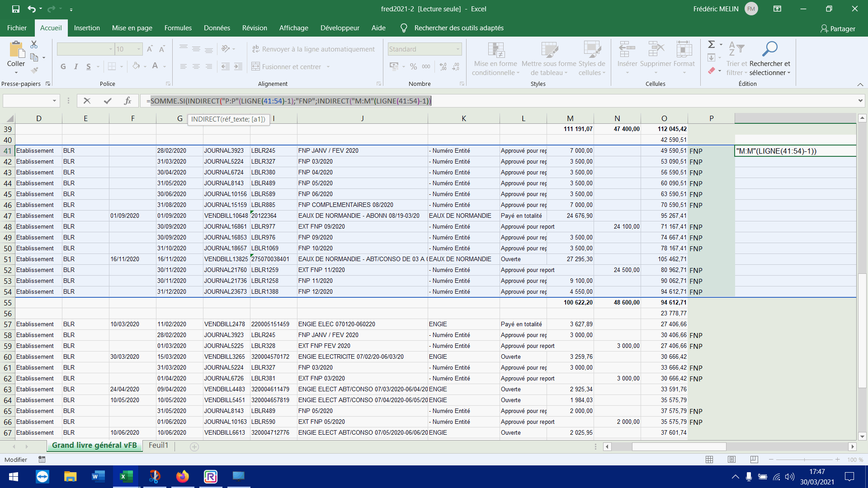868x488 pixels.
Task: Switch to Feuil1 sheet tab
Action: click(x=158, y=446)
